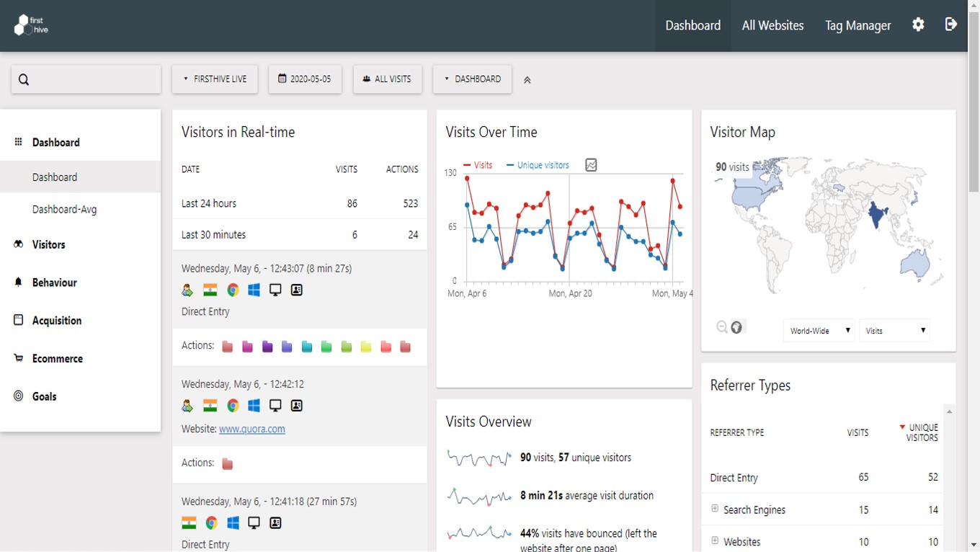Switch to the All Websites page
This screenshot has height=552, width=980.
coord(772,25)
